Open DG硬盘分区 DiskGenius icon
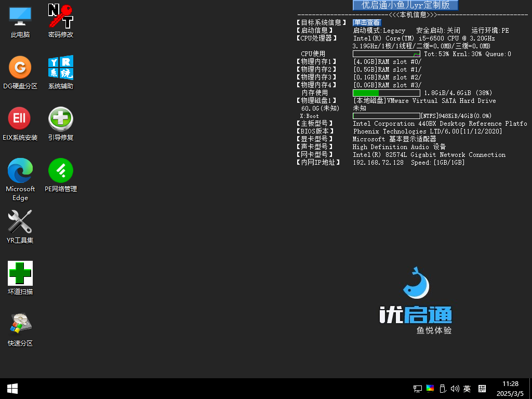Image resolution: width=532 pixels, height=399 pixels. coord(20,73)
